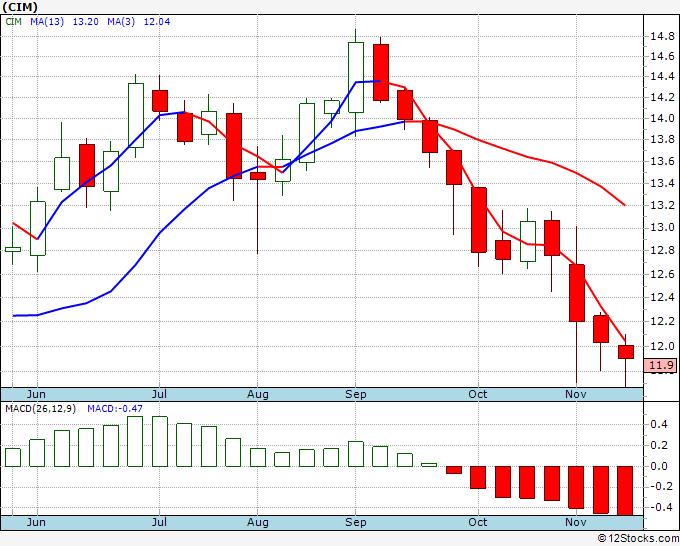
Task: Click the 14.4 price axis label
Action: tap(662, 77)
